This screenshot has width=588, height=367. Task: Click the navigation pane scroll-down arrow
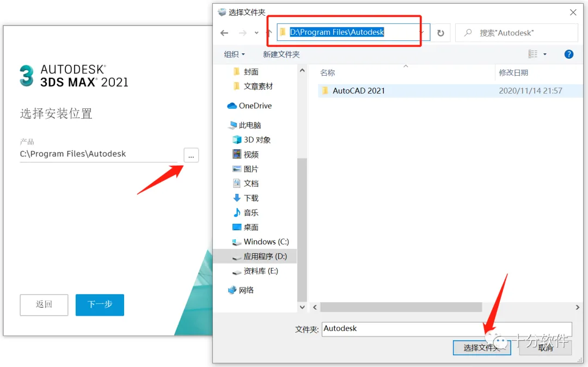pyautogui.click(x=302, y=307)
